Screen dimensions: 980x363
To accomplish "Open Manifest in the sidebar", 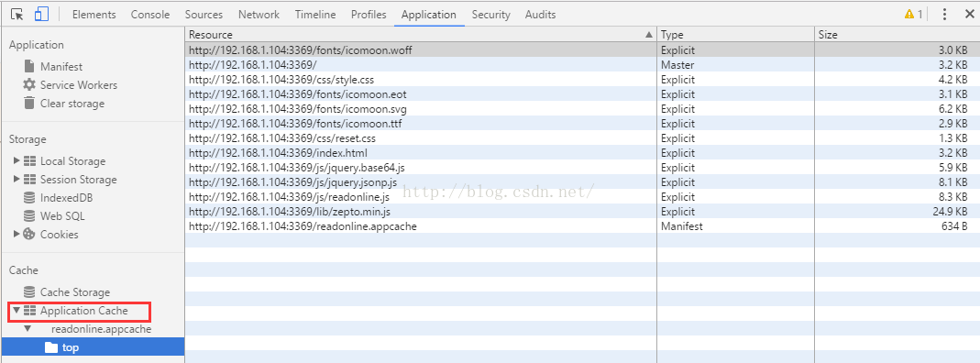I will tap(61, 66).
